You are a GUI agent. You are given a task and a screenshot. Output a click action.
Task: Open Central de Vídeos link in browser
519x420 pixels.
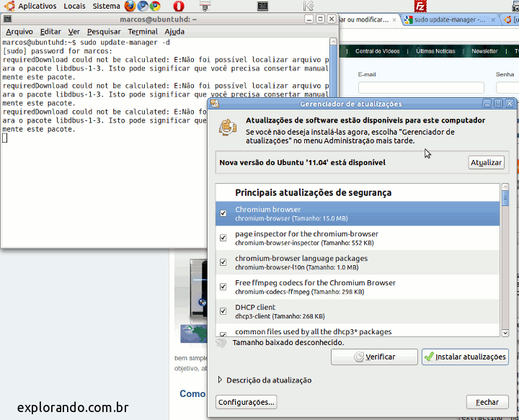[377, 51]
